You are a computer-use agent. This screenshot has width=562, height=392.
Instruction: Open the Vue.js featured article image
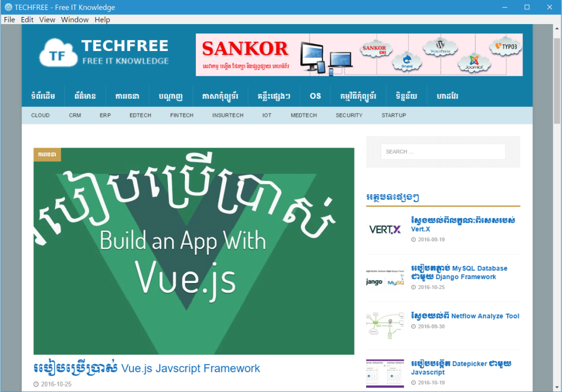click(x=194, y=251)
